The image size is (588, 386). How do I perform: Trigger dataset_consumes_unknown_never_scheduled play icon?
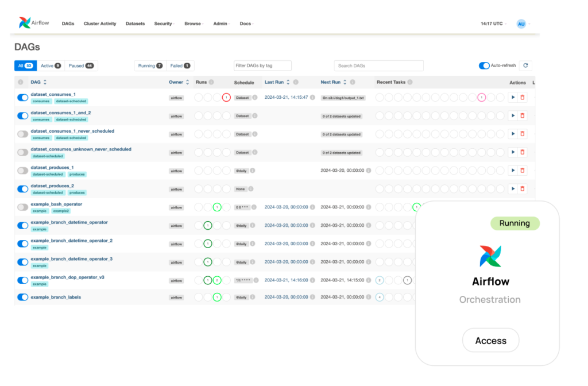pos(513,152)
